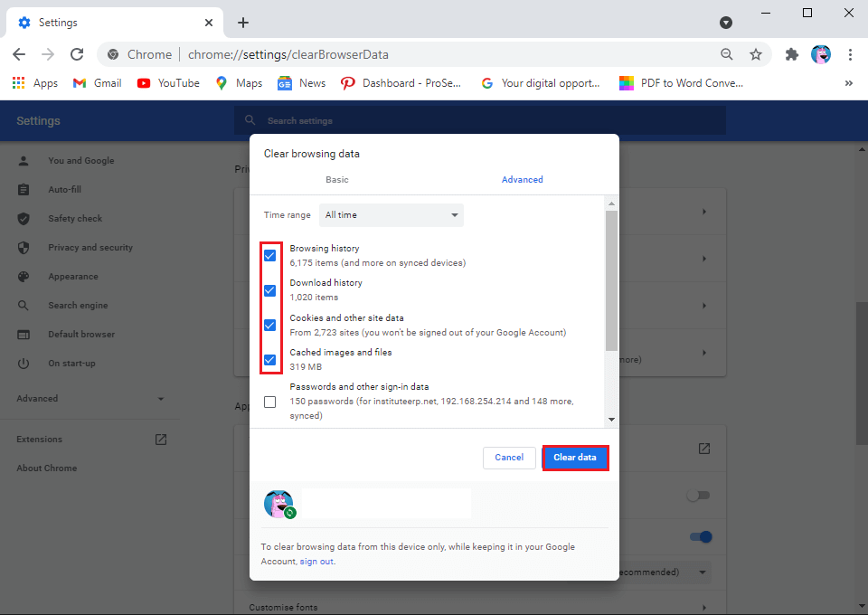Viewport: 868px width, 615px height.
Task: Click the Gmail bookmark icon
Action: coord(80,83)
